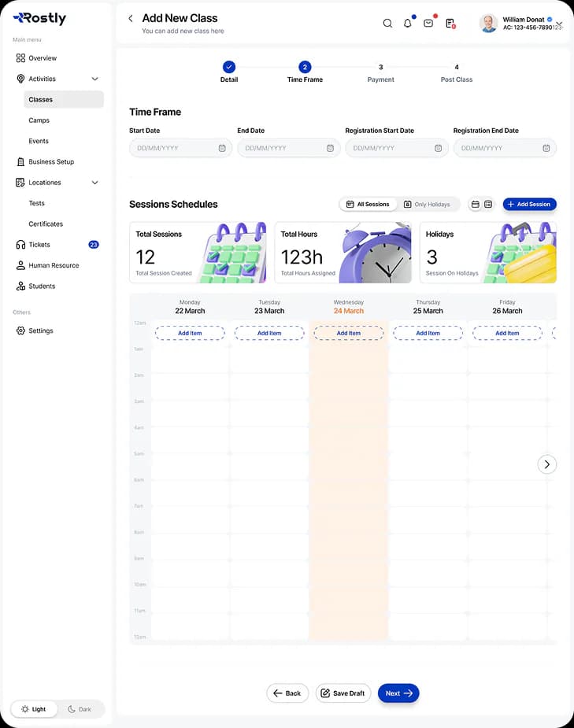
Task: Click the Tickets 23 count badge
Action: (94, 245)
